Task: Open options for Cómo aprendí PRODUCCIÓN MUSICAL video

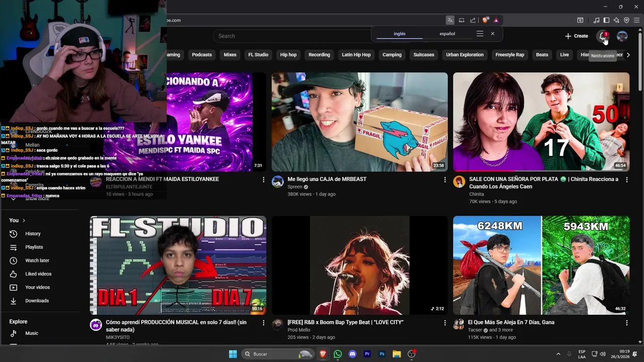Action: pos(263,323)
